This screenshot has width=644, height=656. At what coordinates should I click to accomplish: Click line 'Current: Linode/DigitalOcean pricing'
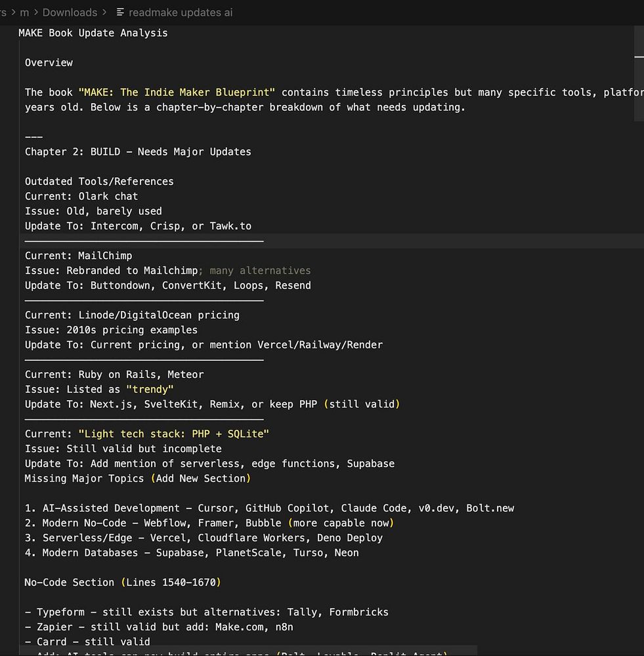coord(132,316)
